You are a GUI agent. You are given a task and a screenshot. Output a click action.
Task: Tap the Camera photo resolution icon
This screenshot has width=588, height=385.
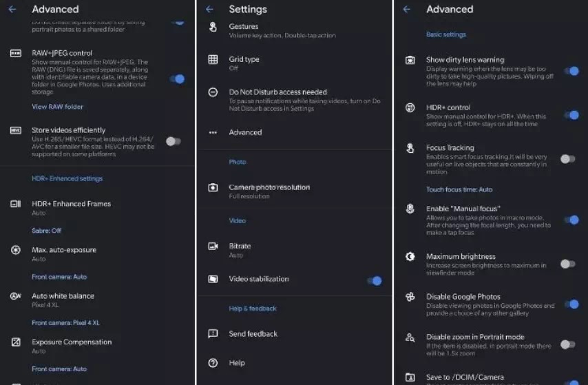pos(213,187)
